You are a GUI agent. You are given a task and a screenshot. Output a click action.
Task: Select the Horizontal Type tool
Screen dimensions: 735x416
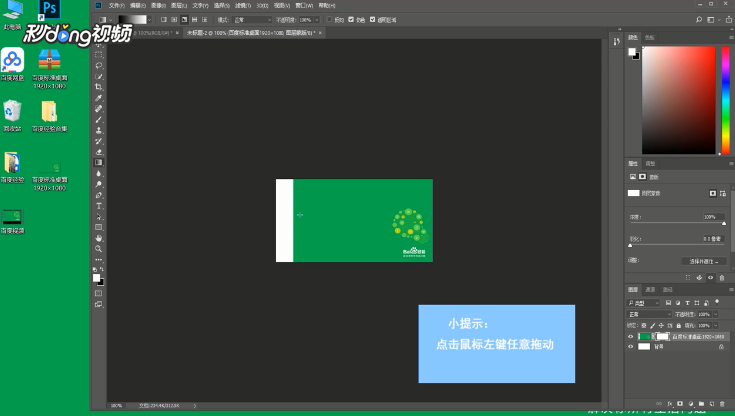[x=98, y=206]
